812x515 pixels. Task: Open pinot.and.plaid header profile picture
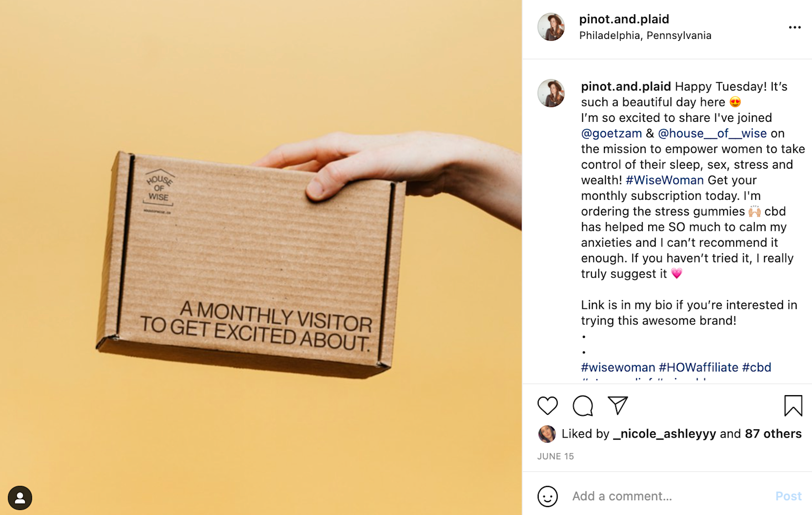point(551,27)
